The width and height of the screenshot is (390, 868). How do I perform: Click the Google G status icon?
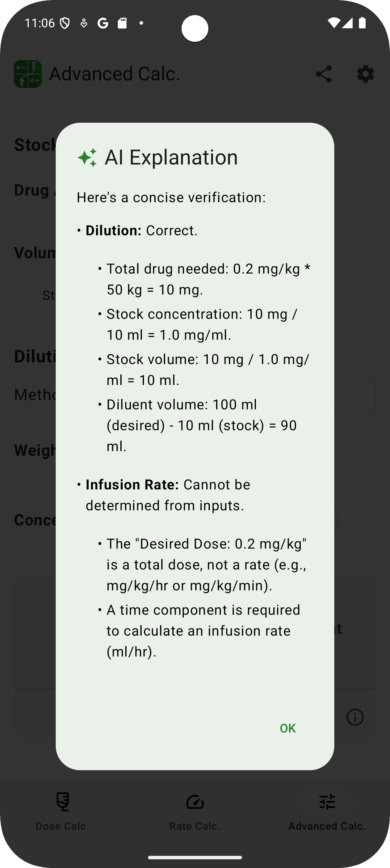(x=103, y=23)
